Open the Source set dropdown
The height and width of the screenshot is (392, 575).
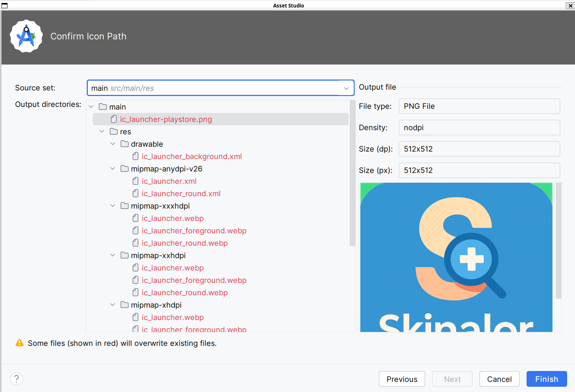click(x=221, y=88)
